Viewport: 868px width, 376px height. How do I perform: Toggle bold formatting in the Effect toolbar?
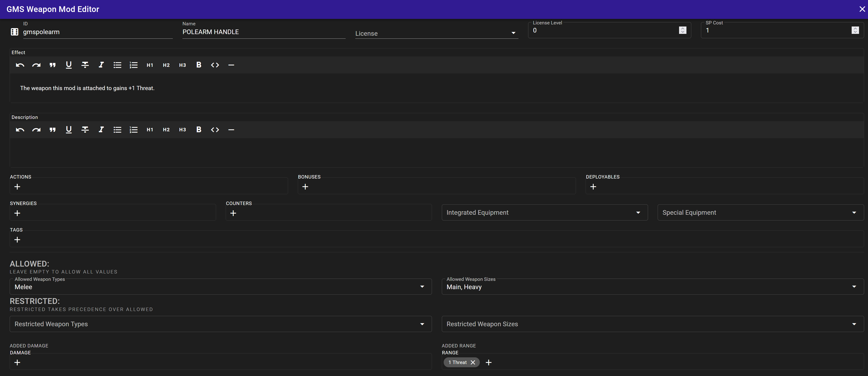pos(199,65)
